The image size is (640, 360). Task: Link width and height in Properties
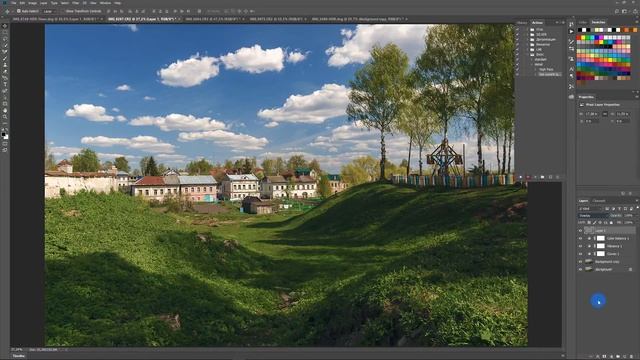[x=605, y=114]
